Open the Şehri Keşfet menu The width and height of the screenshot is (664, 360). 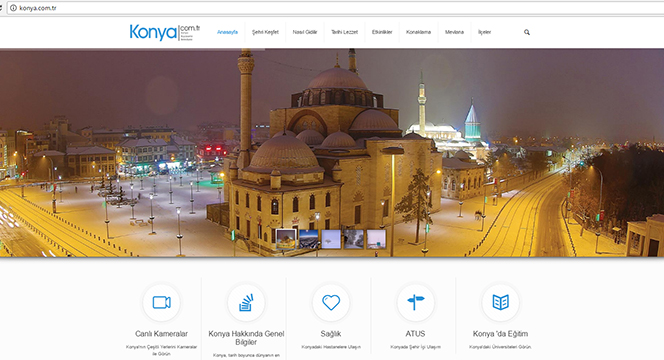coord(266,32)
